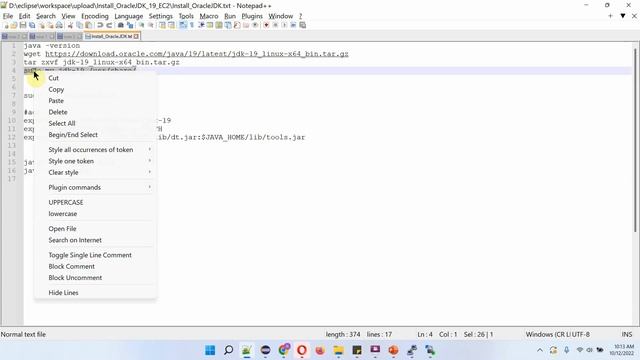Open the File menu
The height and width of the screenshot is (360, 640).
(x=8, y=16)
